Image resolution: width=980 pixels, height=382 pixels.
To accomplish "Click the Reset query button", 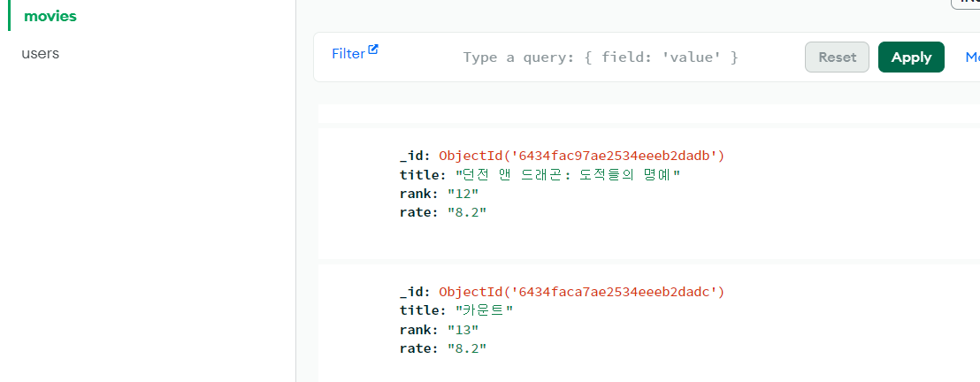I will (837, 57).
